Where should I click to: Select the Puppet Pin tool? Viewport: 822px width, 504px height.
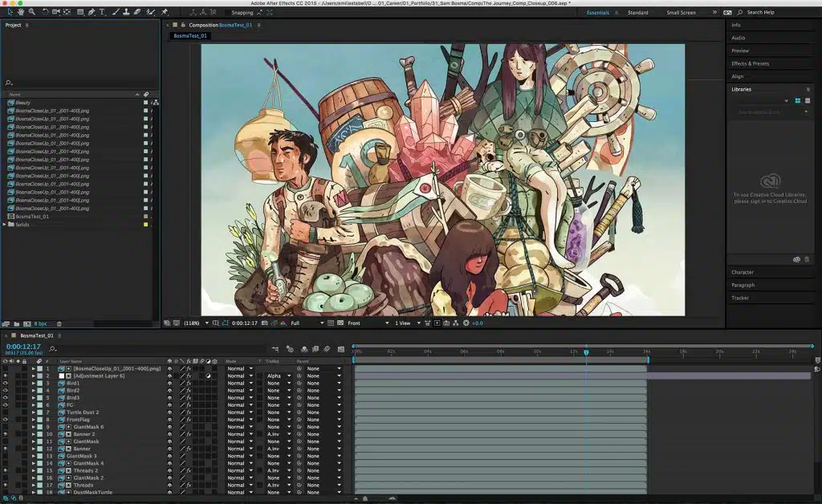click(x=166, y=12)
